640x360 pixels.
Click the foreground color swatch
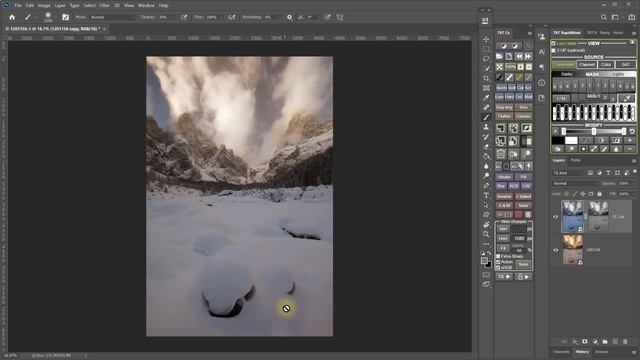(484, 260)
